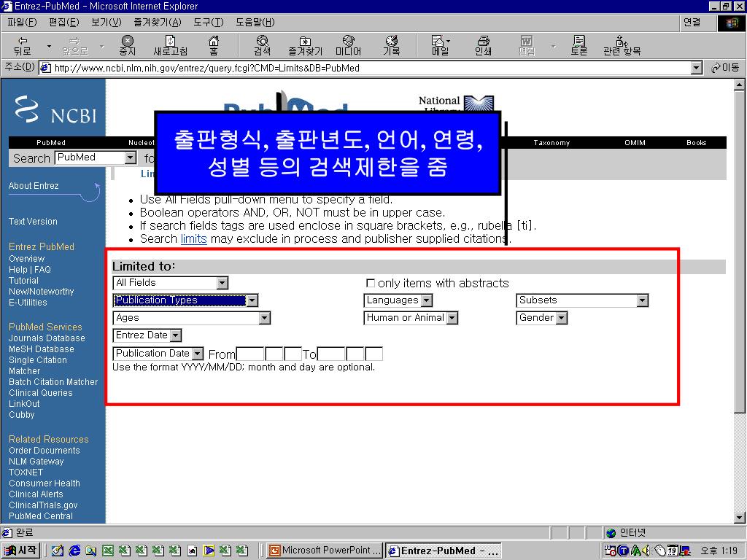Image resolution: width=747 pixels, height=560 pixels.
Task: Click the Go (이동) button beside address bar
Action: 725,68
